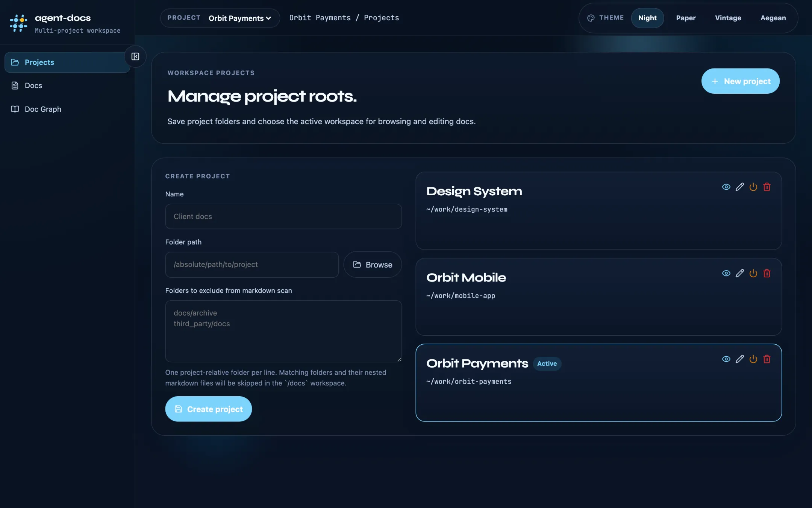
Task: Click the exclude folders textarea
Action: tap(283, 331)
